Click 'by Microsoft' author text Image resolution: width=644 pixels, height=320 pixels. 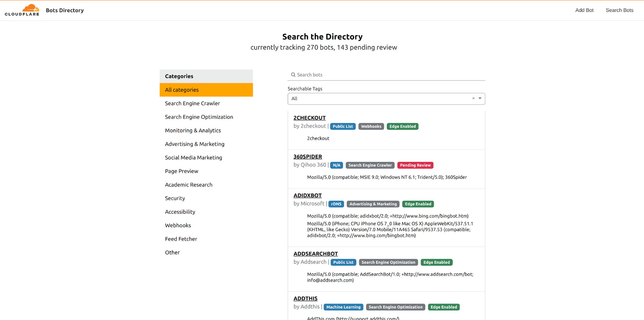[x=309, y=204]
